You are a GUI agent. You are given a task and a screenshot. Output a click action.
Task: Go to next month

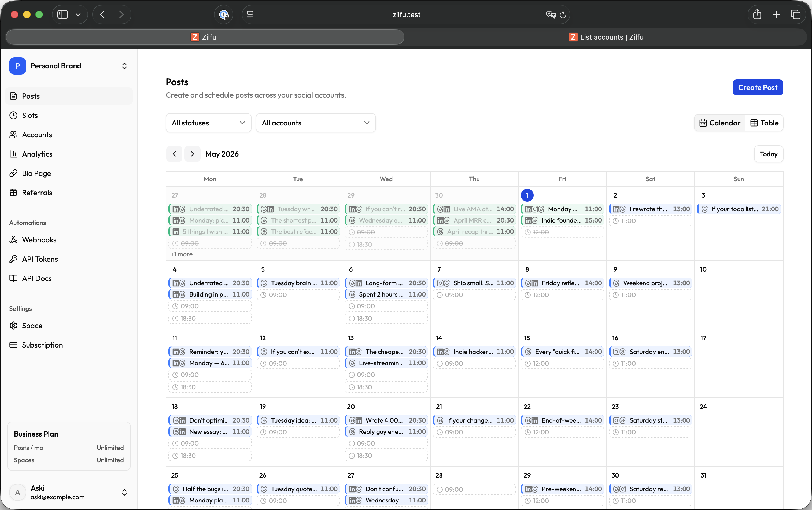(193, 154)
